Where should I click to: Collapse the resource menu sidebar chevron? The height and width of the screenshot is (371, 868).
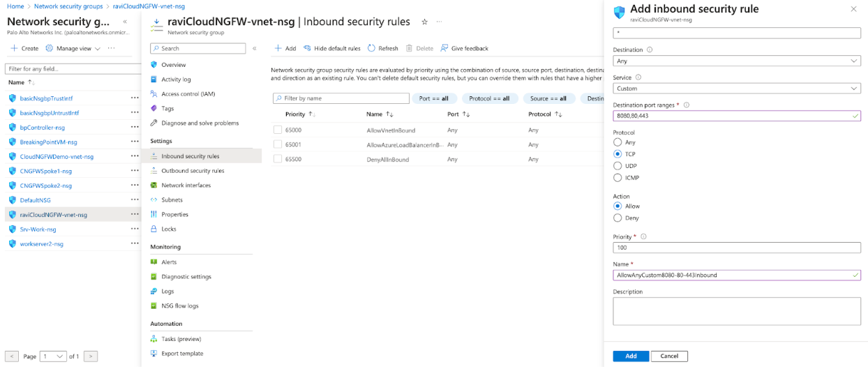(x=255, y=49)
